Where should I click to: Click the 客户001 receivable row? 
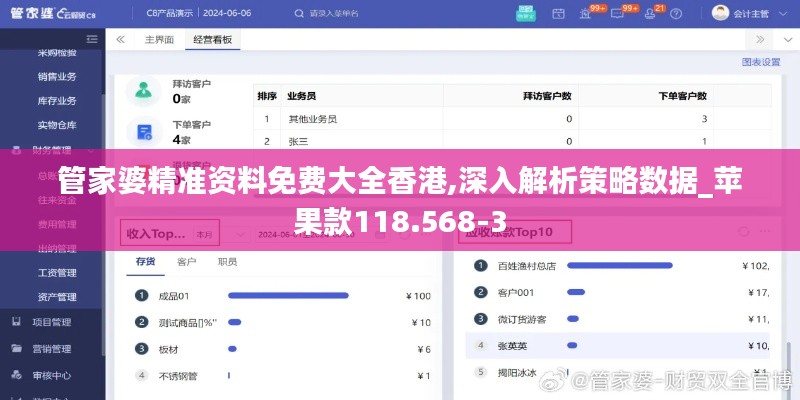pos(618,292)
